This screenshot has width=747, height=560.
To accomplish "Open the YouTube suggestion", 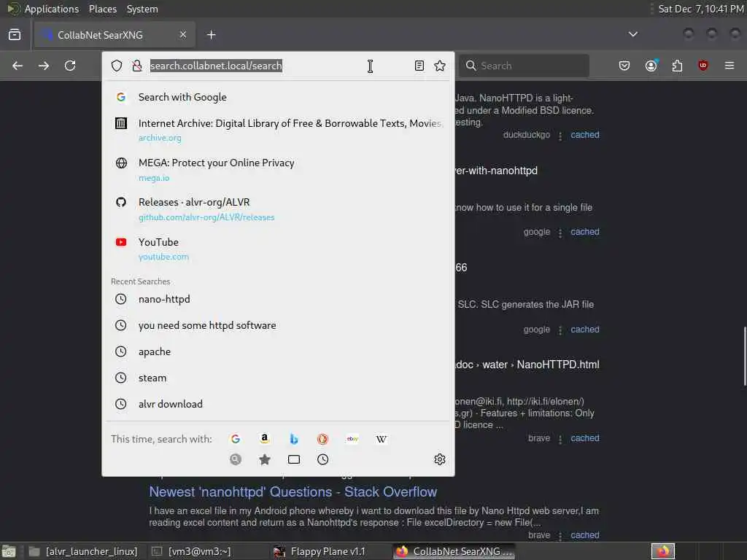I will point(278,249).
